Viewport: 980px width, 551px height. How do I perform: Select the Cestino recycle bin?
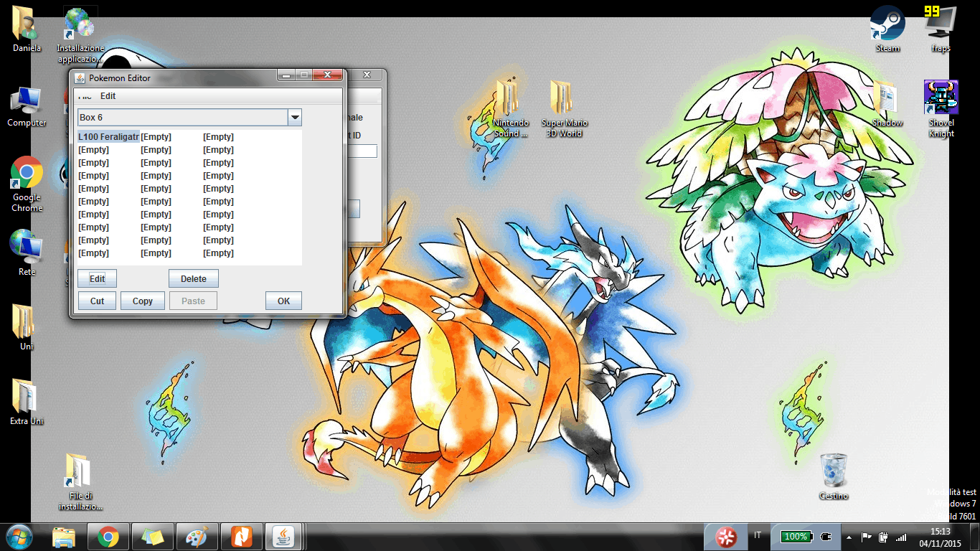click(x=834, y=476)
